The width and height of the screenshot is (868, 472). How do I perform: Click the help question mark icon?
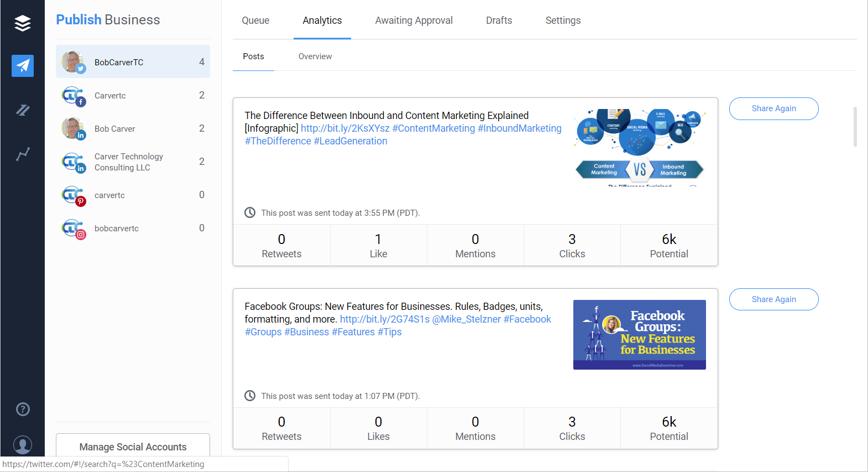[23, 409]
